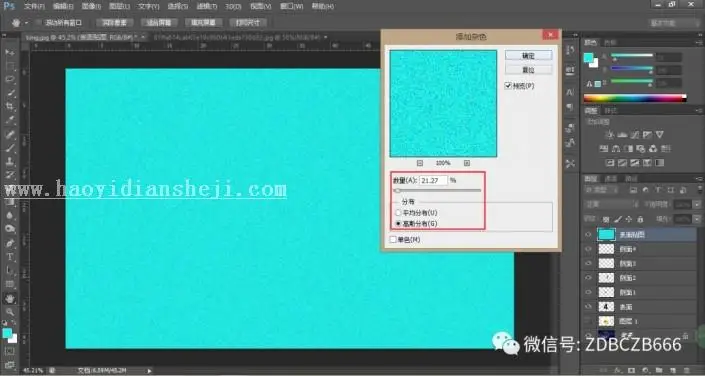Image resolution: width=705 pixels, height=376 pixels.
Task: Select the Crop tool
Action: [x=9, y=107]
